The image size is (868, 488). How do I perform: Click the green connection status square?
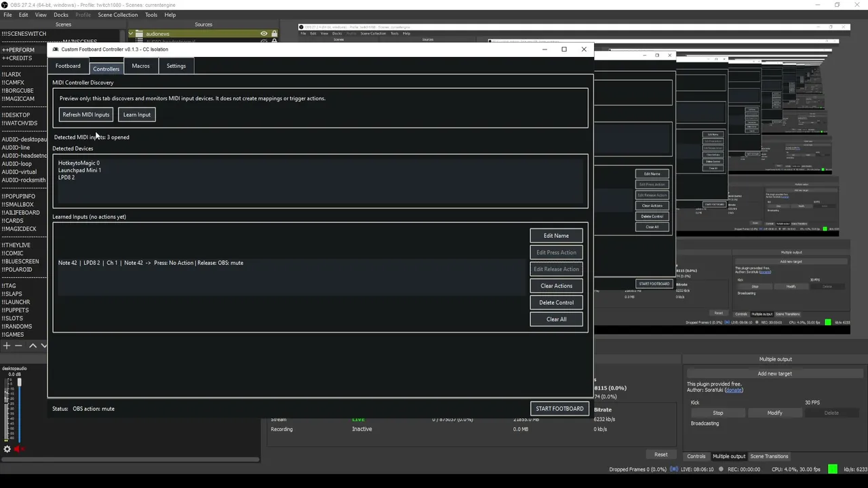coord(832,469)
